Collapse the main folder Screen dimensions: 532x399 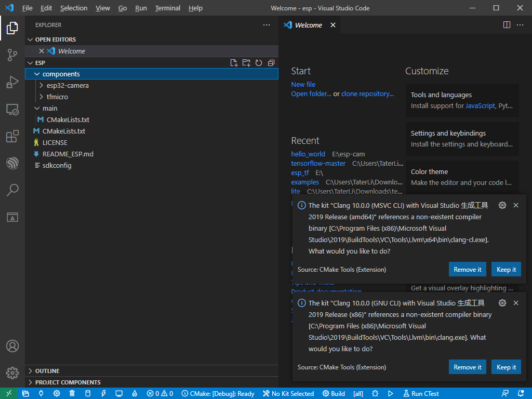(x=37, y=108)
